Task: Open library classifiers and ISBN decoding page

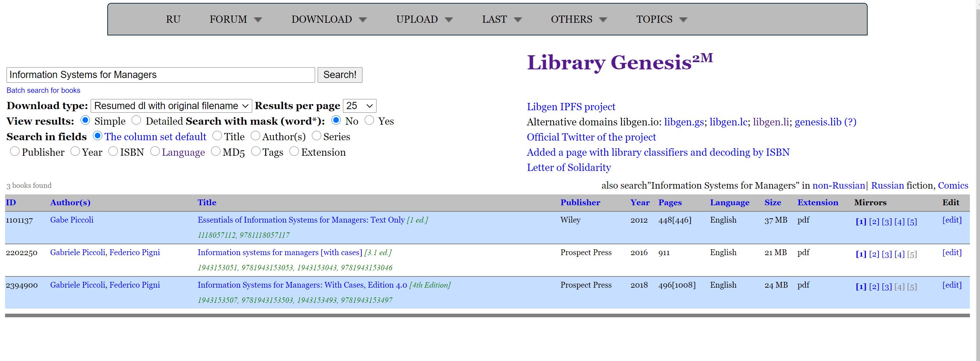Action: 658,152
